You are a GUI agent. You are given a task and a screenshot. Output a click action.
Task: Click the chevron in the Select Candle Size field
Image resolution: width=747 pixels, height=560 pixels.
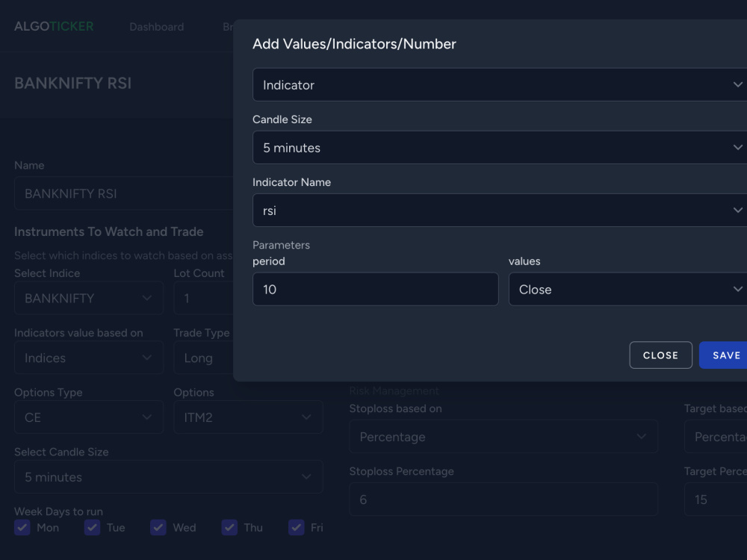tap(306, 476)
